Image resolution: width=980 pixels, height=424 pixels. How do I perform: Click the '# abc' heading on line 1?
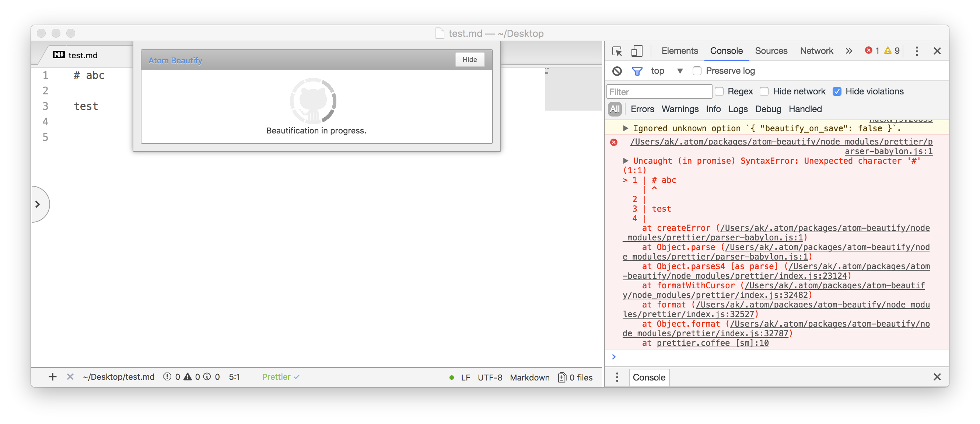point(89,75)
